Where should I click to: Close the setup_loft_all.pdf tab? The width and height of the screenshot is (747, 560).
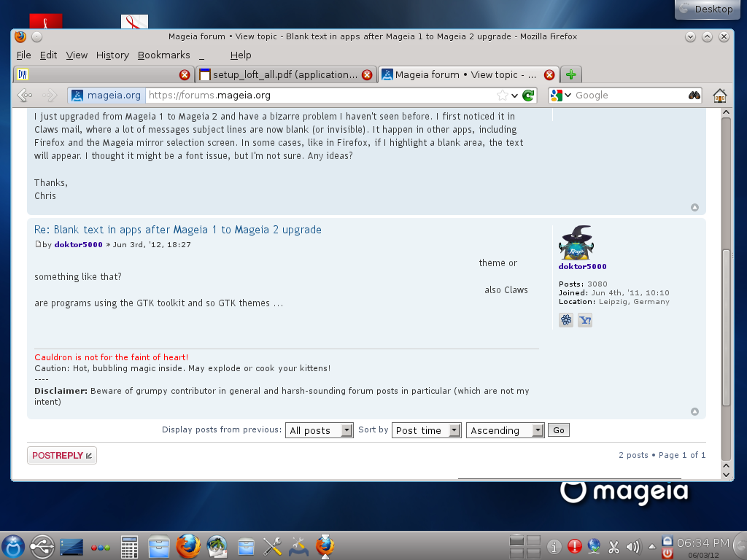click(x=367, y=75)
